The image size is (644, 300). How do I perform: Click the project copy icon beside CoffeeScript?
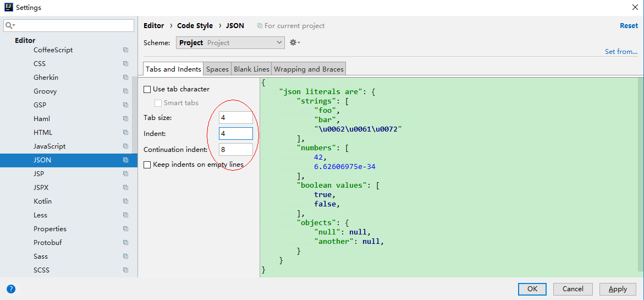126,50
